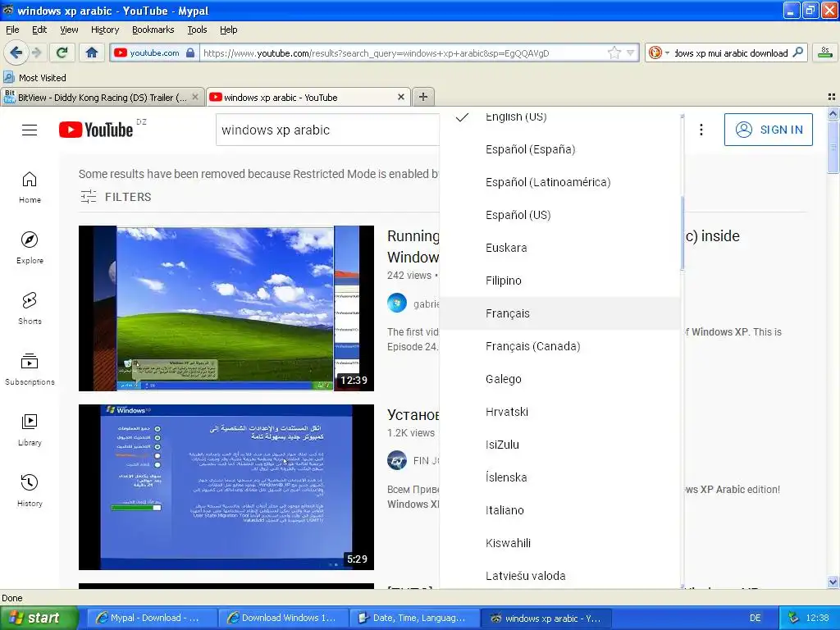The width and height of the screenshot is (840, 630).
Task: Click the list all tabs icon
Action: (x=832, y=97)
